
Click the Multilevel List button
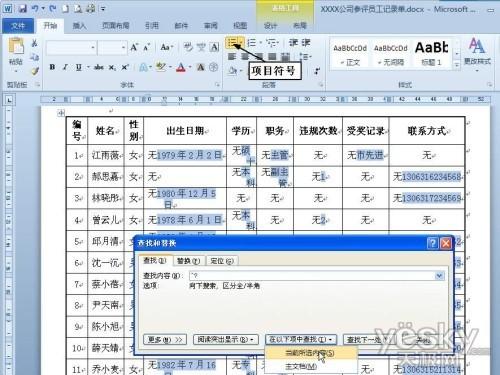pos(272,43)
